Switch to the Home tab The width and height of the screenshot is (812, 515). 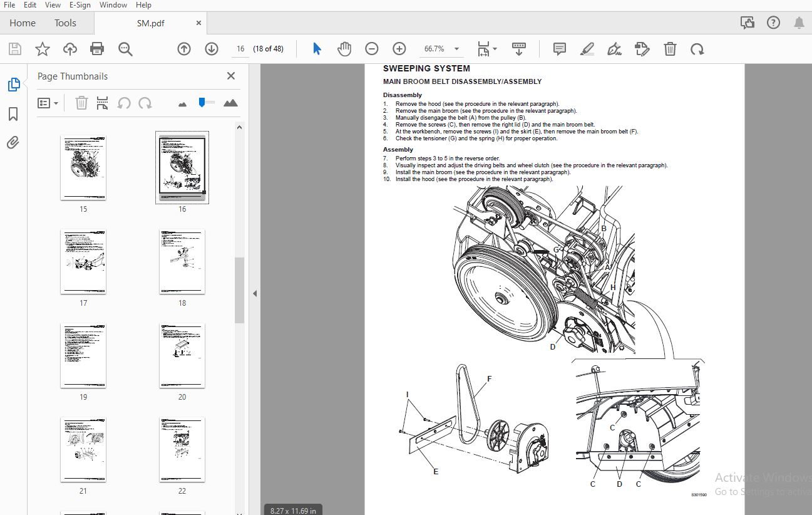[23, 23]
